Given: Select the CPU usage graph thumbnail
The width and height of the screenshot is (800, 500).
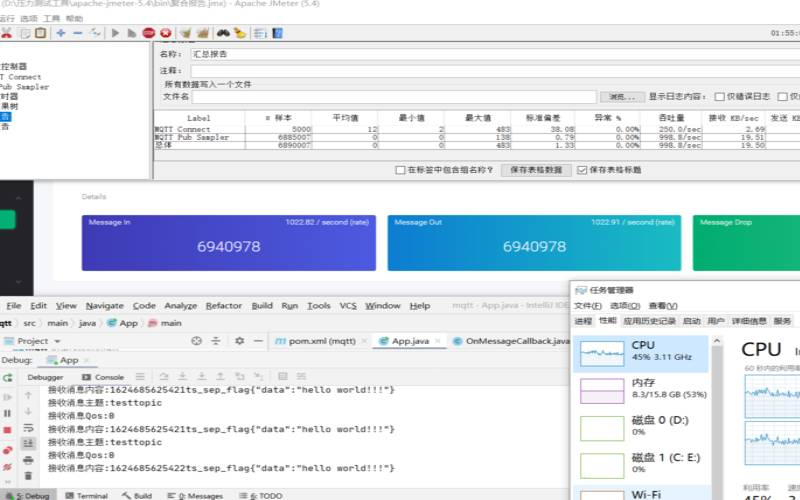Looking at the screenshot, I should [x=602, y=352].
